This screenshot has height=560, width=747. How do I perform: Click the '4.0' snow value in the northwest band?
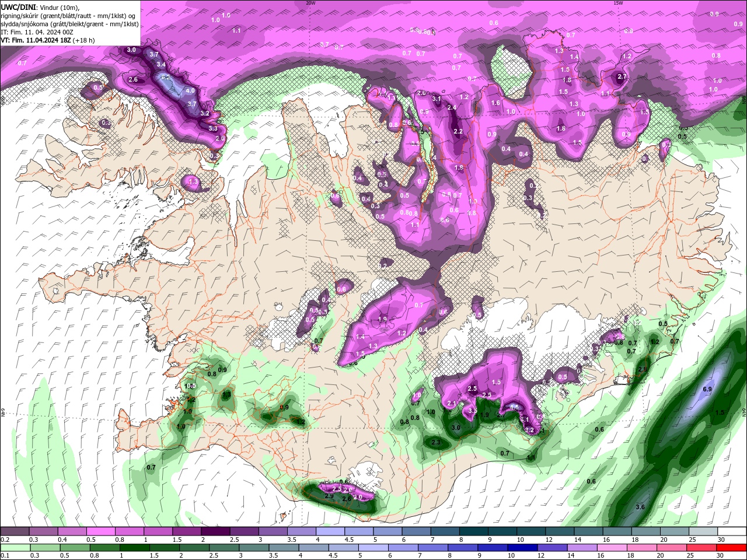pos(190,91)
